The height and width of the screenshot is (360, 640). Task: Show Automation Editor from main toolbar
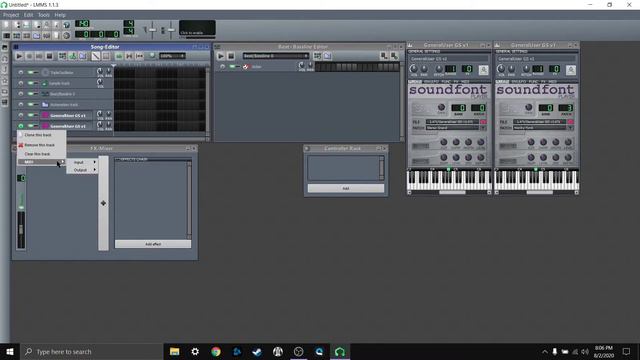tap(37, 36)
